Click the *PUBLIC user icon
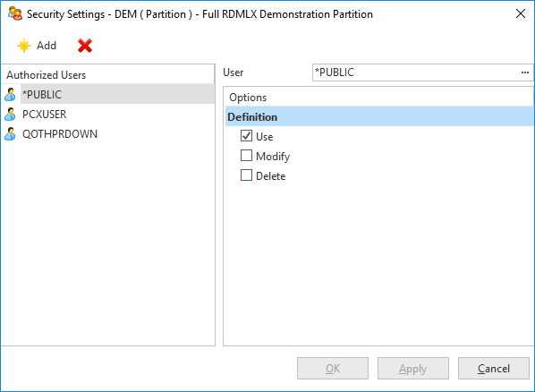The image size is (535, 392). pyautogui.click(x=10, y=95)
